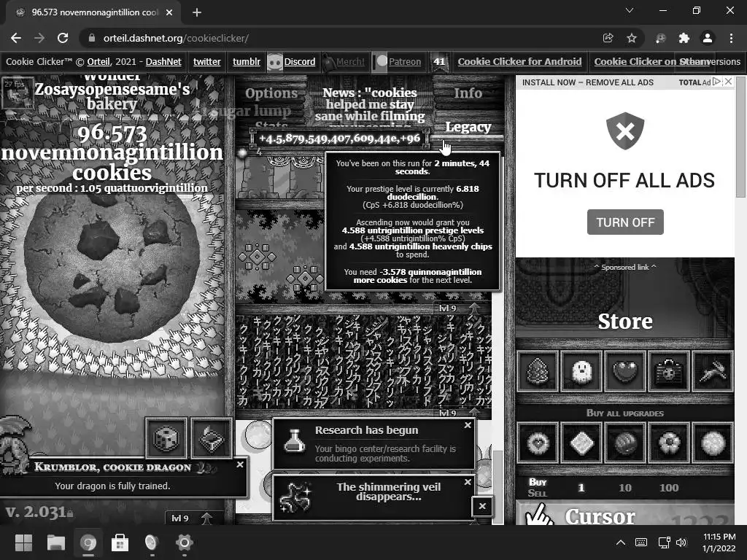Bookmark this page with the star
Viewport: 747px width, 560px height.
coord(631,38)
